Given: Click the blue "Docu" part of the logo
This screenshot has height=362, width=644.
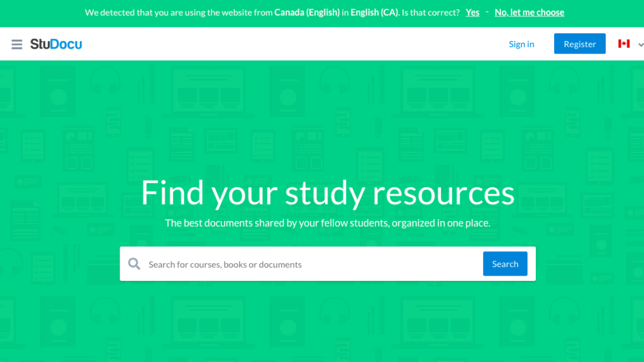Looking at the screenshot, I should pos(68,44).
